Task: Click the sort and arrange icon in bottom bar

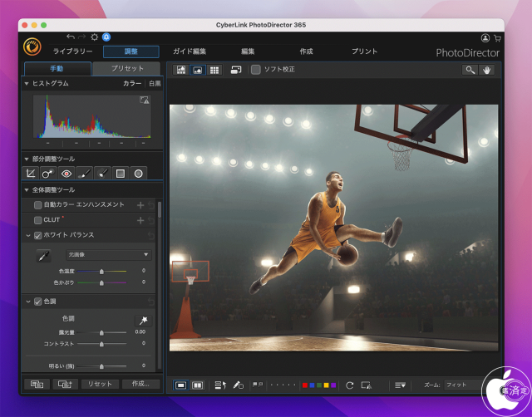Action: click(x=220, y=385)
